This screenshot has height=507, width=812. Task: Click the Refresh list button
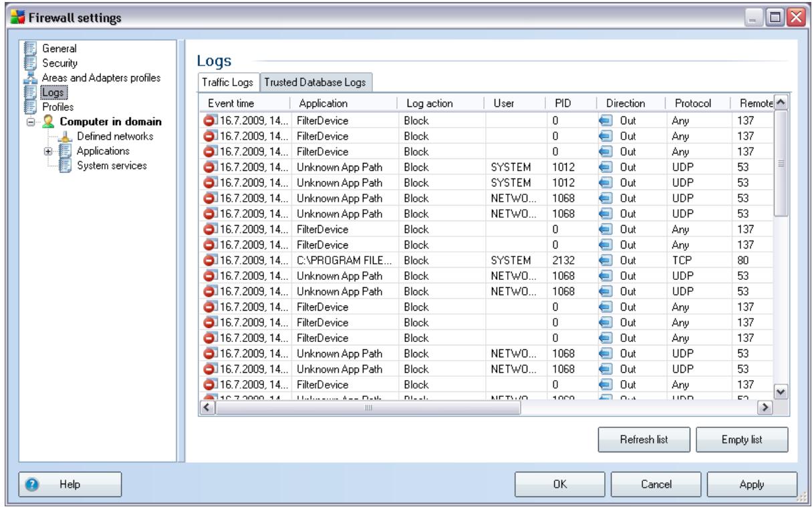[644, 440]
